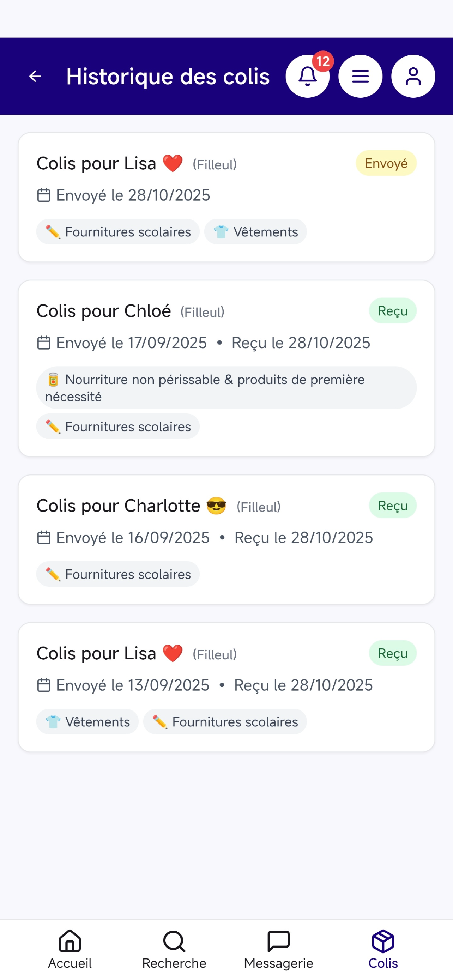Tap Reçu badge on Chloé's parcel
This screenshot has width=453, height=980.
(393, 310)
